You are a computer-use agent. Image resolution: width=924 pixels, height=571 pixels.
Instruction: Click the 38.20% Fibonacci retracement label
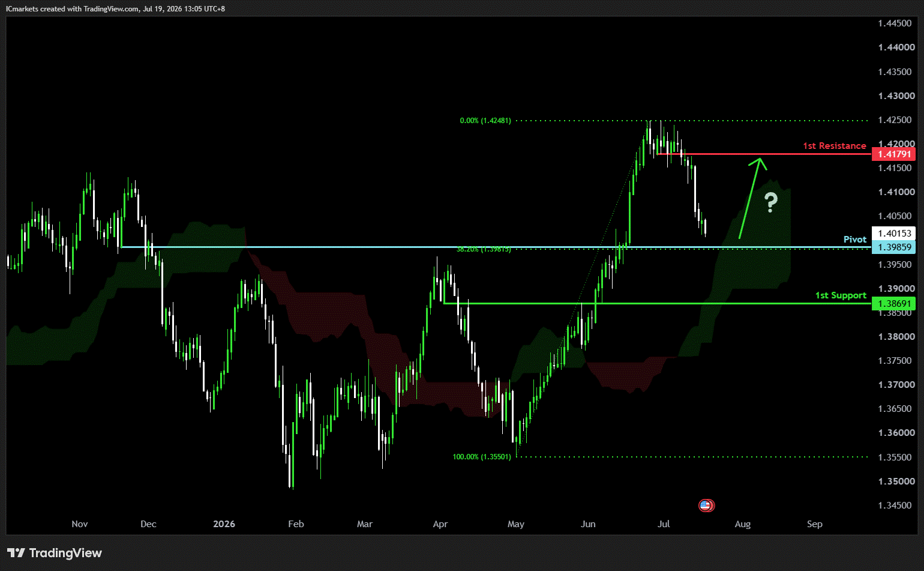pyautogui.click(x=484, y=249)
